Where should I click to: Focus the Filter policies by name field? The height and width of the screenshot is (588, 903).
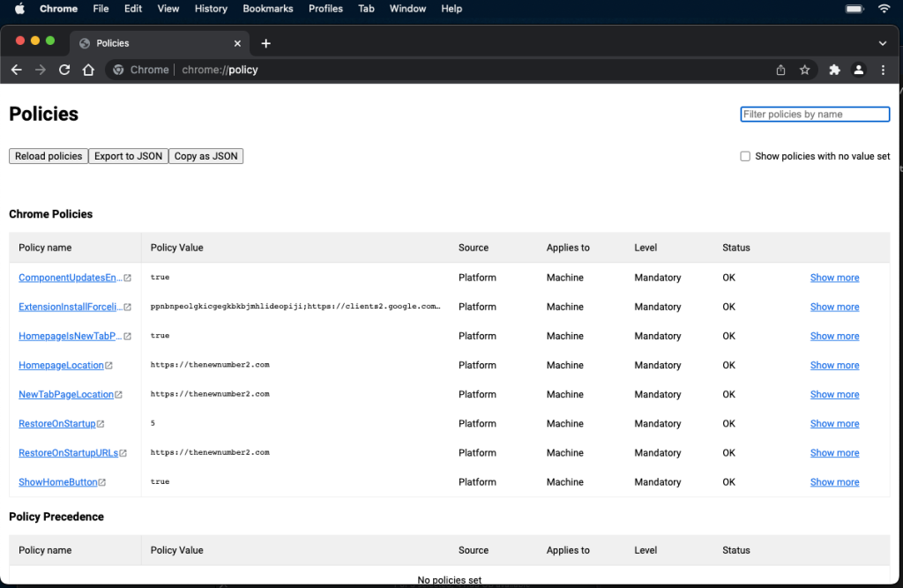[815, 114]
